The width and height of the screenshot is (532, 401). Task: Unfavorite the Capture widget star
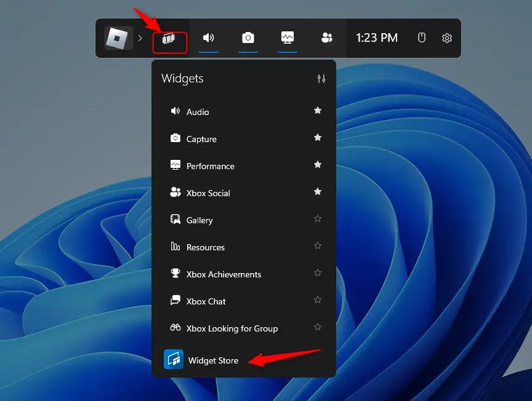tap(318, 137)
